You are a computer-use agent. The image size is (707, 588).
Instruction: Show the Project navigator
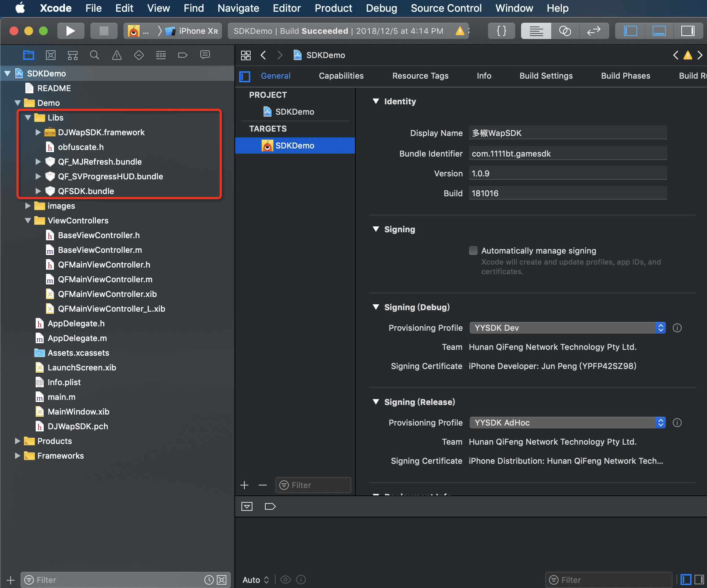pyautogui.click(x=29, y=55)
